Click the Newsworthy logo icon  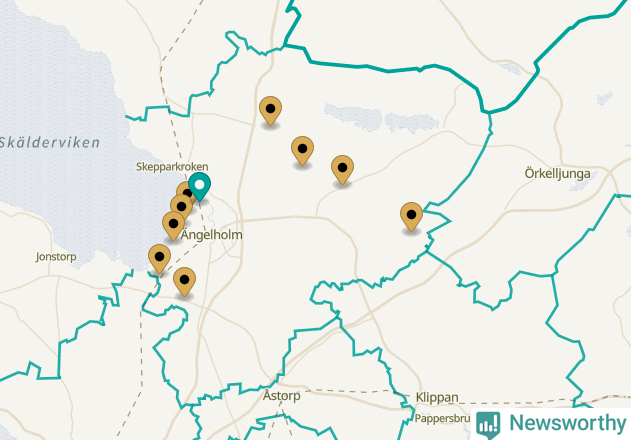pyautogui.click(x=488, y=425)
